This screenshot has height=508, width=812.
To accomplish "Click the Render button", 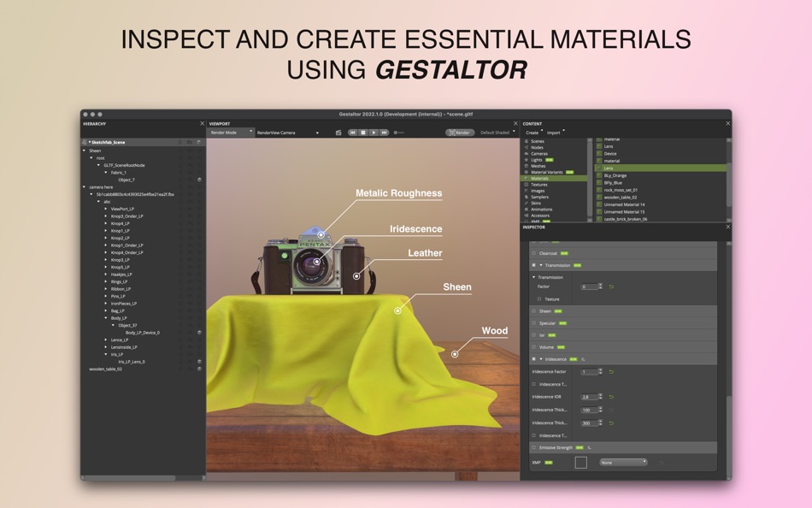I will (x=460, y=133).
